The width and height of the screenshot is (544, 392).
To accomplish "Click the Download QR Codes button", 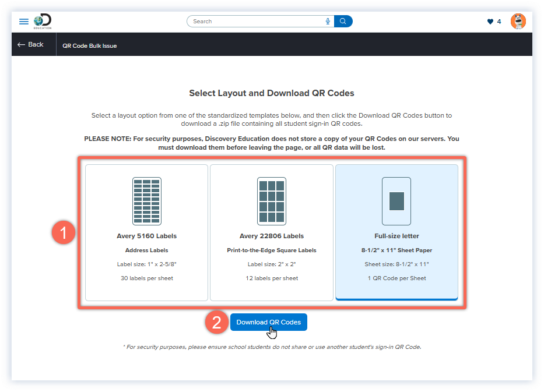I will point(268,322).
